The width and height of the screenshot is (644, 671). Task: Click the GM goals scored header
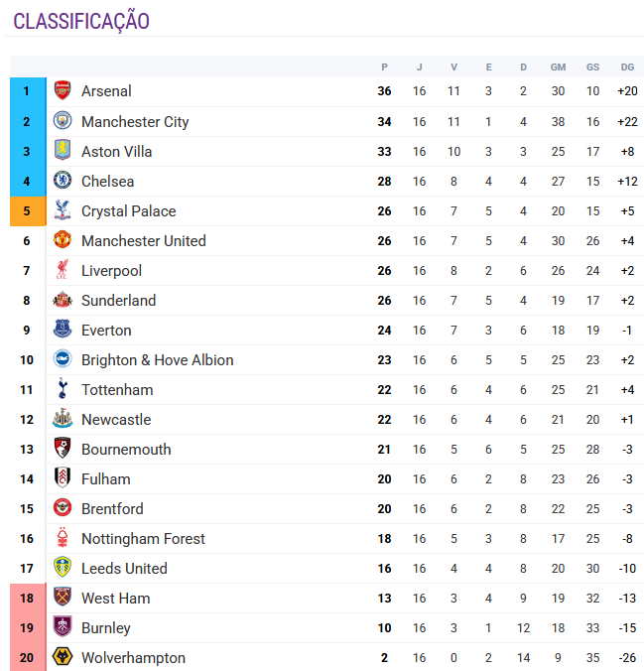click(558, 67)
